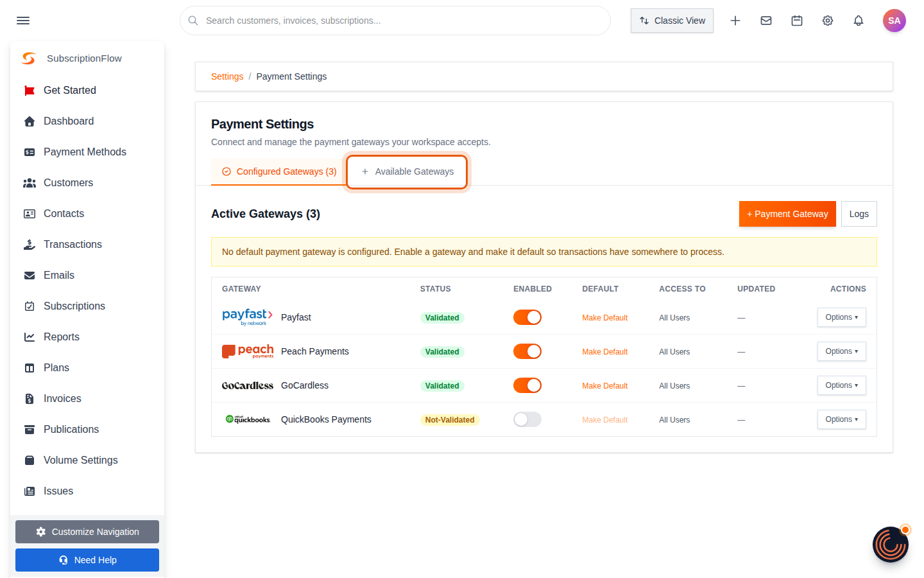Viewport: 924px width, 578px height.
Task: Disable the Peach Payments gateway toggle
Action: click(527, 351)
